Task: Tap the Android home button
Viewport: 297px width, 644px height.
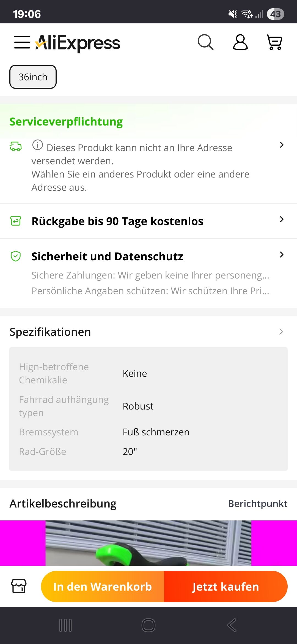Action: (148, 625)
